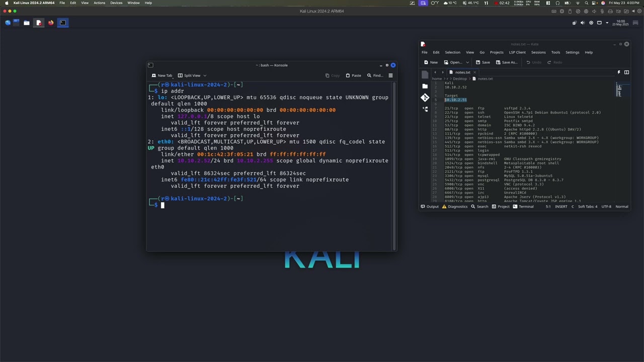The width and height of the screenshot is (644, 362).
Task: Open Find in the Konsole toolbar
Action: (375, 75)
